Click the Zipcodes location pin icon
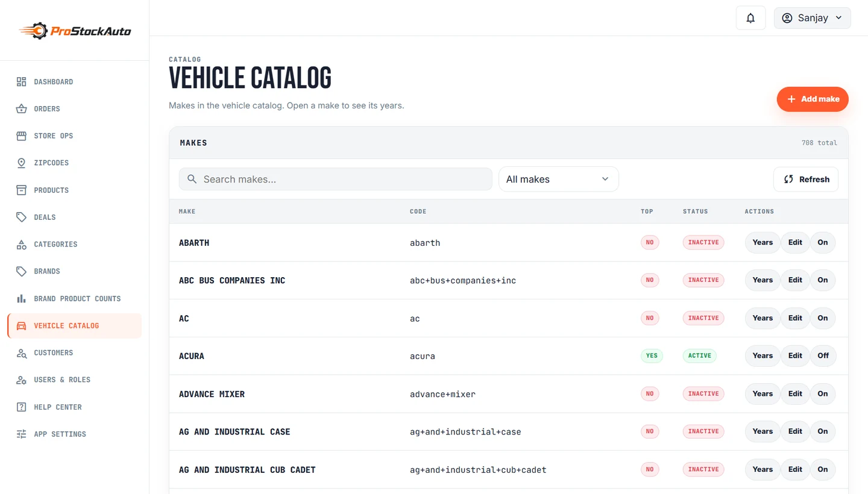The height and width of the screenshot is (494, 868). pos(22,163)
